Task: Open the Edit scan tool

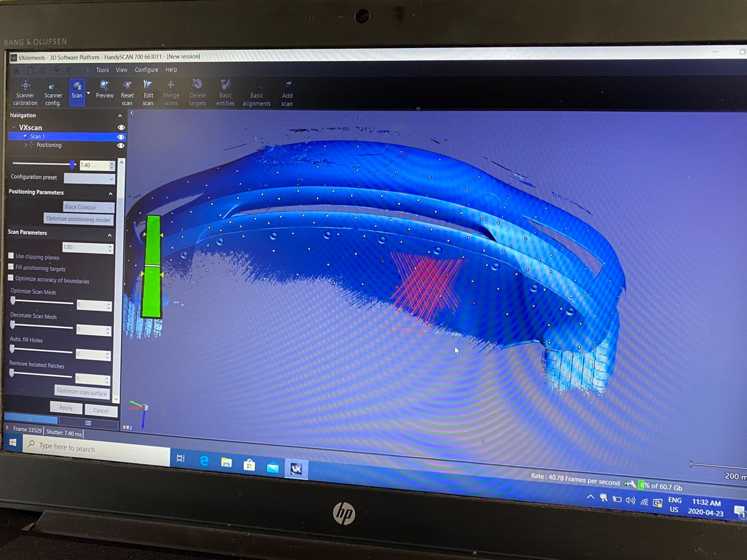Action: point(148,93)
